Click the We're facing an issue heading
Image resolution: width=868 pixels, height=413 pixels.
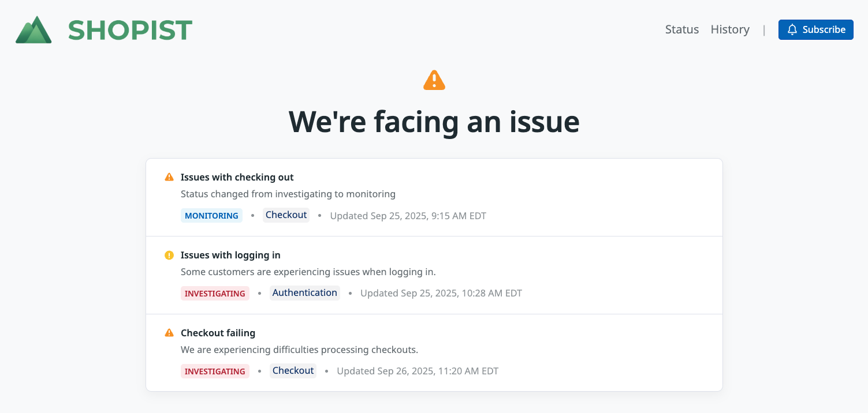click(x=434, y=121)
